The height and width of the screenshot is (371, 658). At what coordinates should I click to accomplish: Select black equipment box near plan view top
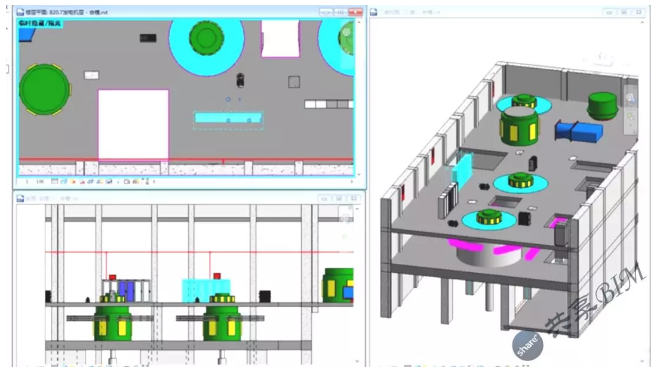point(148,38)
